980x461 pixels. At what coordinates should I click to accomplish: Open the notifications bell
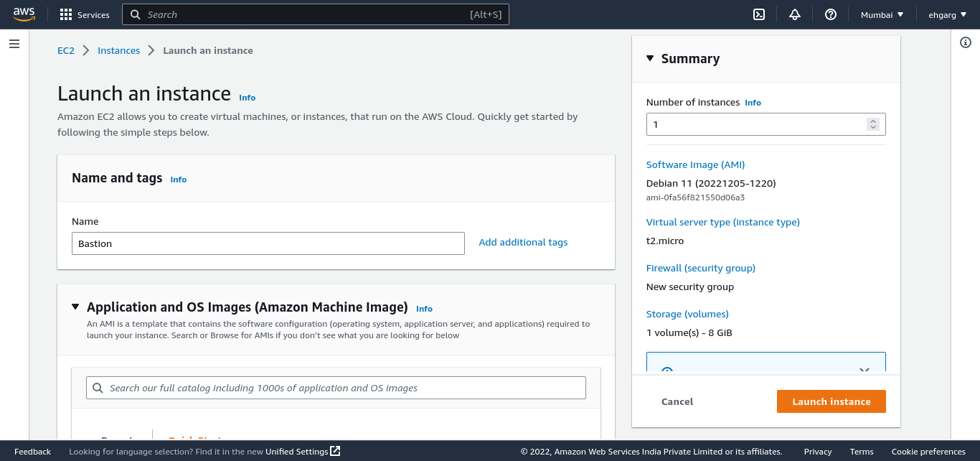[x=795, y=14]
